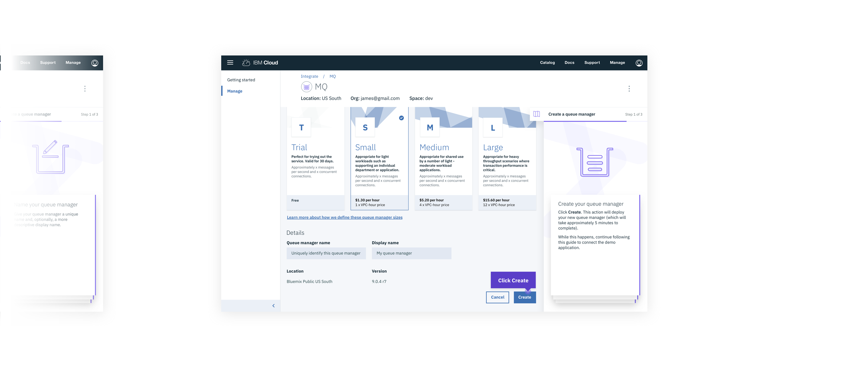Select the Large plan card
This screenshot has height=372, width=868.
[507, 159]
